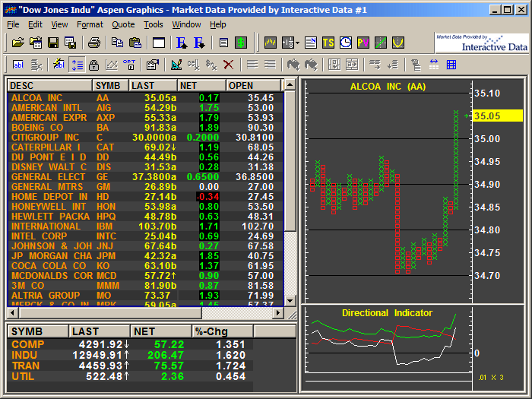Open the Tools menu
Viewport: 532px width, 399px height.
click(154, 24)
